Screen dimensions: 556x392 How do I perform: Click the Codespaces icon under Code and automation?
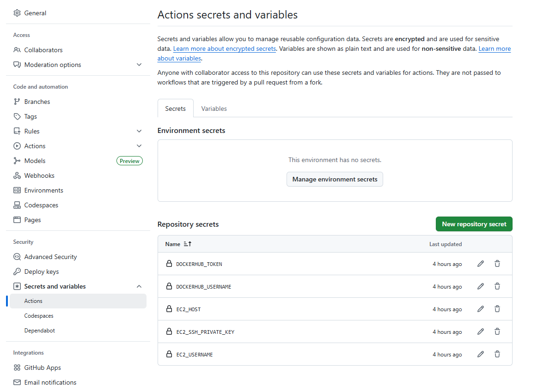tap(17, 205)
